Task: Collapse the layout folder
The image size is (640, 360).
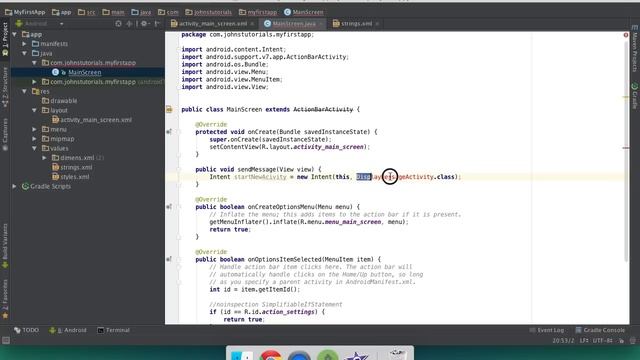Action: (x=35, y=110)
